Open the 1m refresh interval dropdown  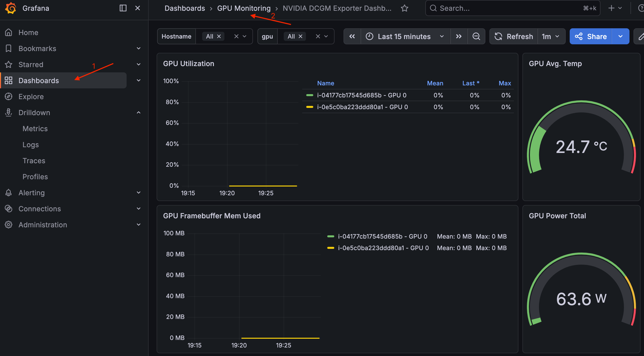[551, 37]
